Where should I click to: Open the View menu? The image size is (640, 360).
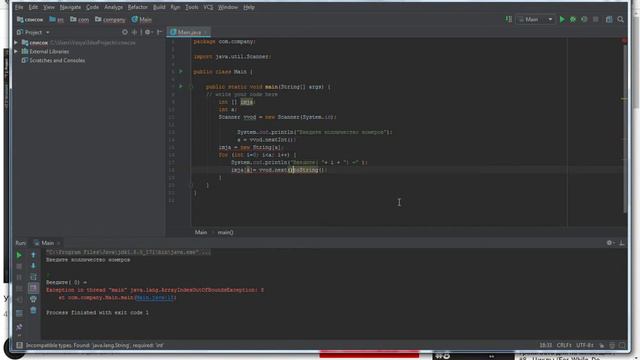(x=49, y=7)
